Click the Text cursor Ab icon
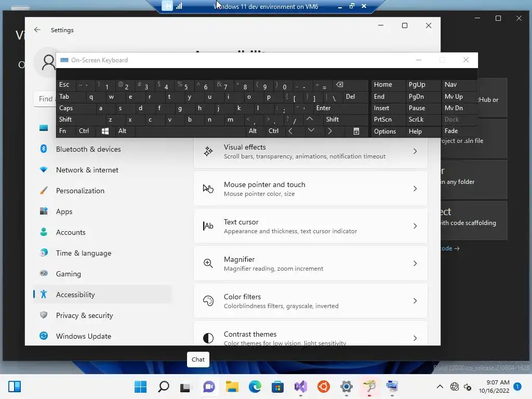Viewport: 532px width, 399px height. pyautogui.click(x=208, y=226)
